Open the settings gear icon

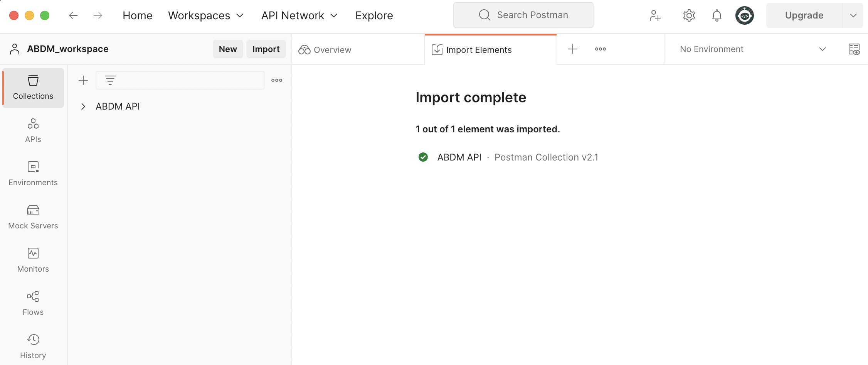click(x=689, y=15)
